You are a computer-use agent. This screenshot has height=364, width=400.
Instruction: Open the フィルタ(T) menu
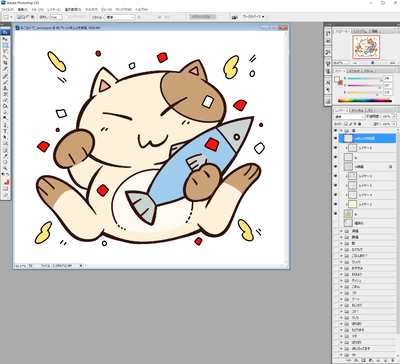coord(91,9)
